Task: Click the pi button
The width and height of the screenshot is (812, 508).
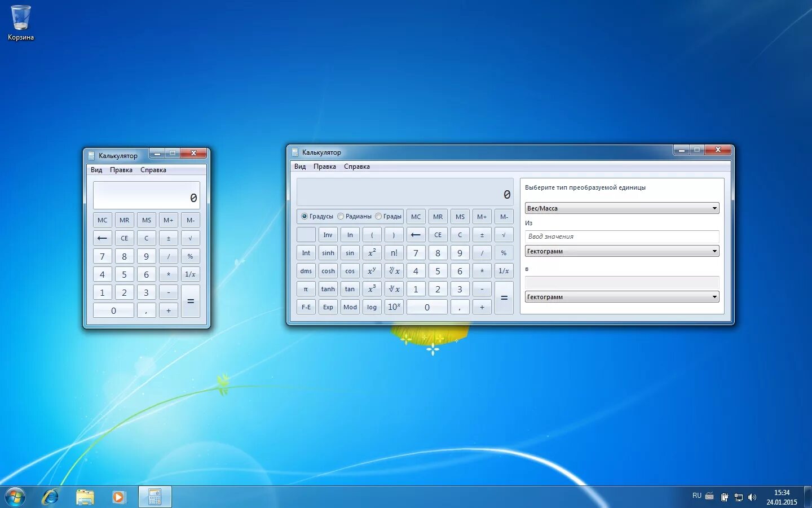Action: 306,289
